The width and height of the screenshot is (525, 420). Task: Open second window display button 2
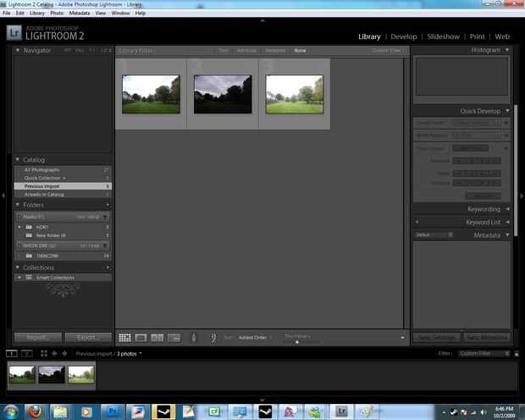(x=27, y=354)
